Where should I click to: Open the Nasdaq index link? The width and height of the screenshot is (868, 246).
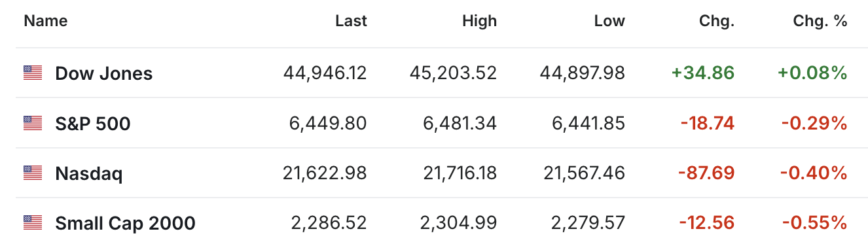tap(88, 173)
